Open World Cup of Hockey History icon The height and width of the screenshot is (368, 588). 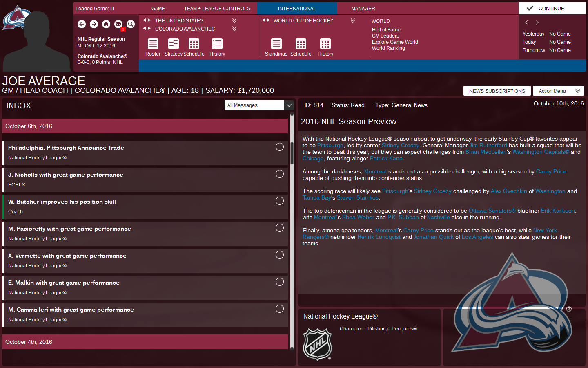[x=325, y=44]
